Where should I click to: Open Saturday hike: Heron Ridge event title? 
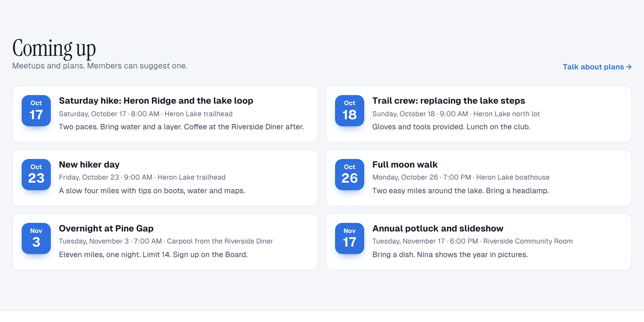click(156, 101)
